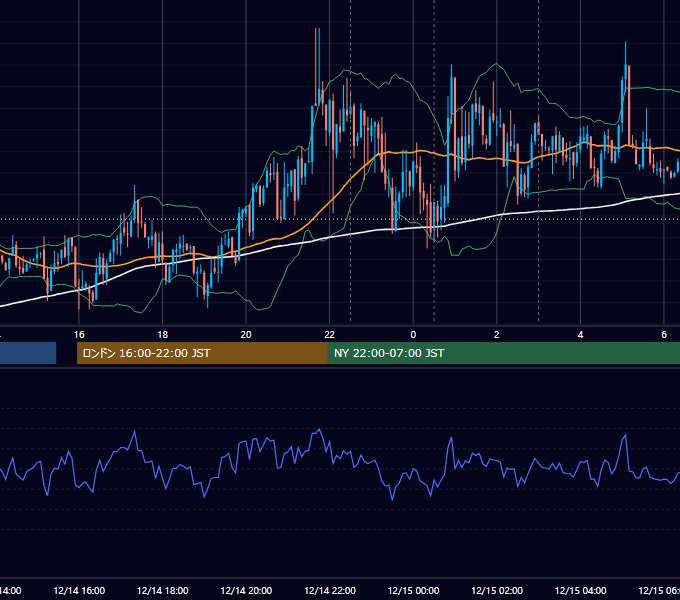Click the "12/15 02:00" date label

497,591
